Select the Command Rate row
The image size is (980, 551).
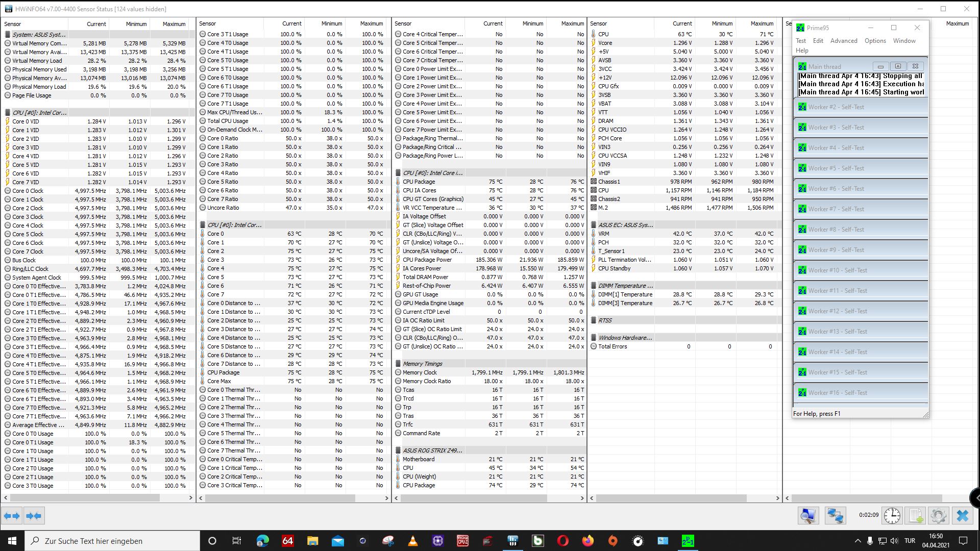[489, 433]
